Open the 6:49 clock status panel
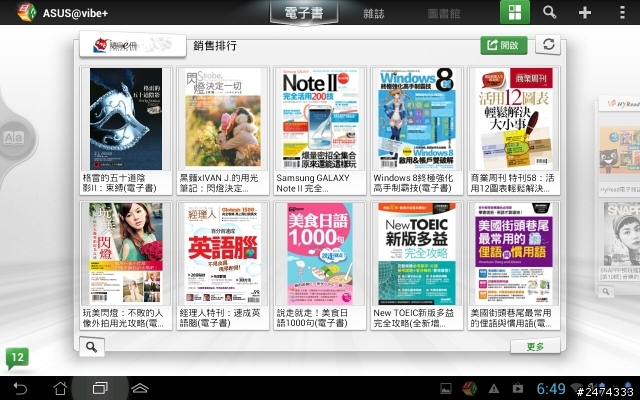Image resolution: width=640 pixels, height=400 pixels. tap(551, 388)
